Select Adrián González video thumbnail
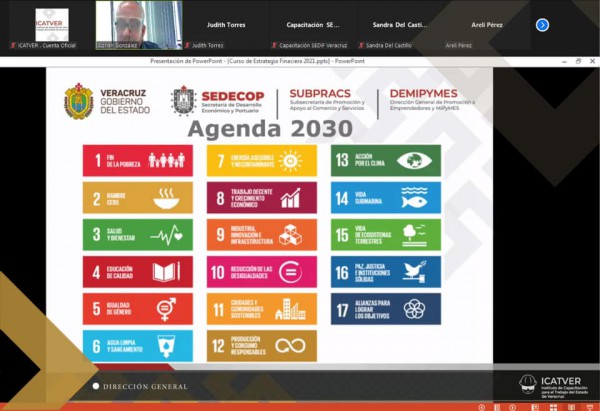The height and width of the screenshot is (411, 600). [139, 25]
